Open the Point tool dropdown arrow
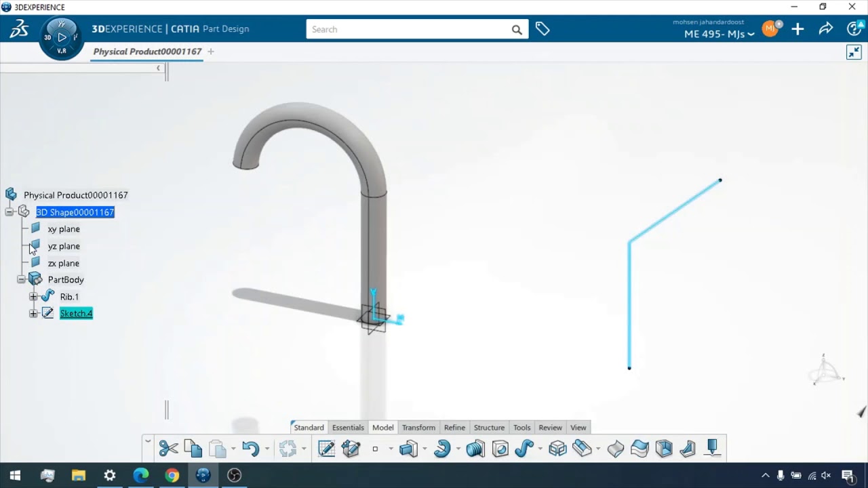 [391, 449]
